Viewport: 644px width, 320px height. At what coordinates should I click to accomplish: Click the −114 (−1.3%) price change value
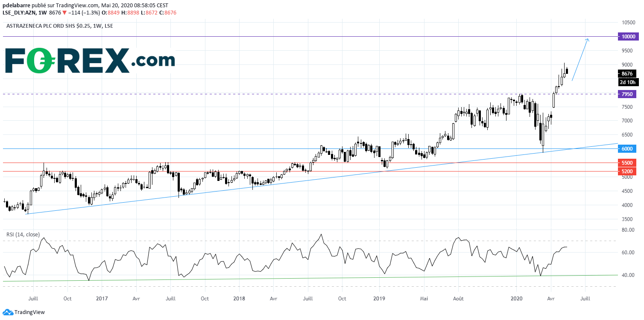84,13
